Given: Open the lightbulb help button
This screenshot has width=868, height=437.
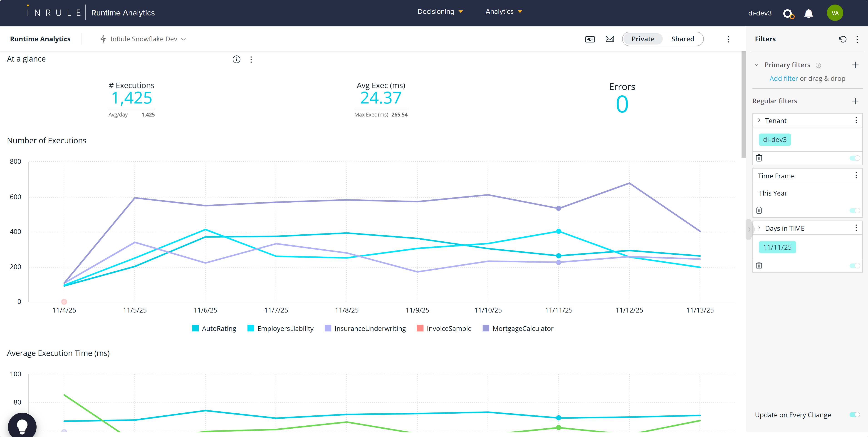Looking at the screenshot, I should coord(22,426).
